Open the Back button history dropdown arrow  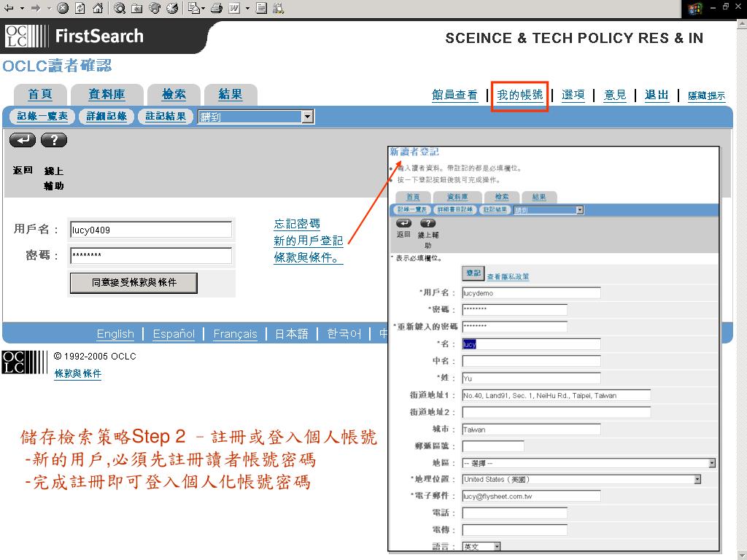tap(22, 8)
